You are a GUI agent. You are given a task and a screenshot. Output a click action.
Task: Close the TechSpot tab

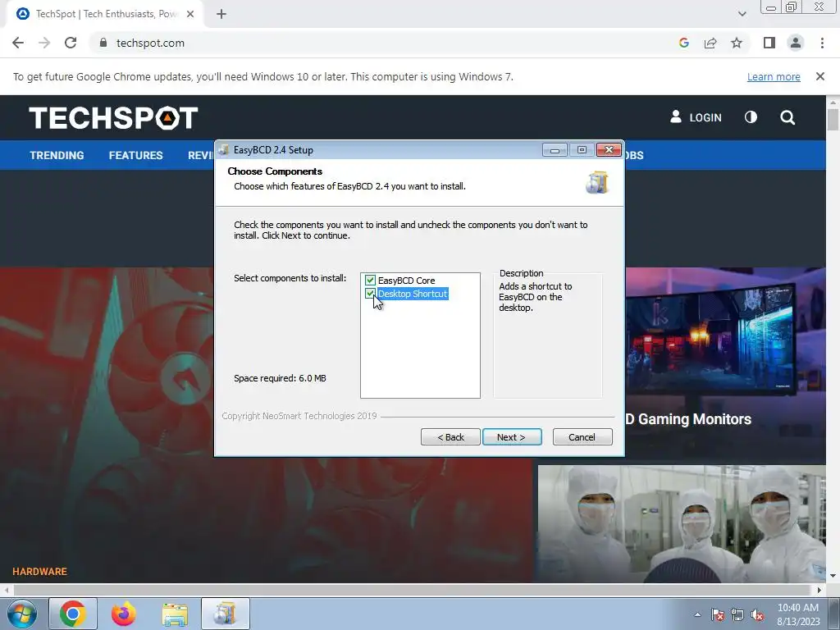[190, 14]
